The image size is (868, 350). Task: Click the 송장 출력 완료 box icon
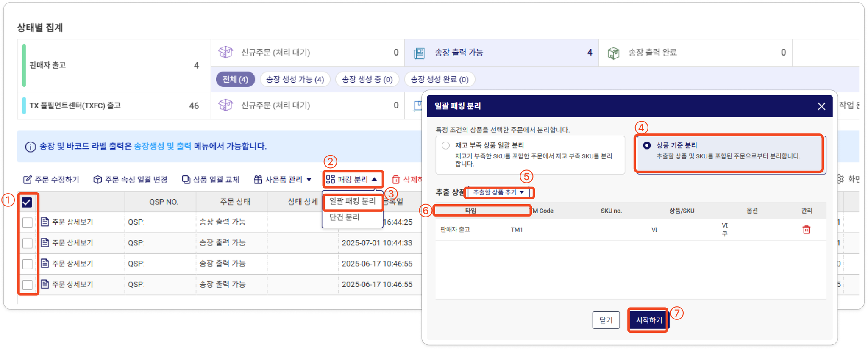point(613,53)
